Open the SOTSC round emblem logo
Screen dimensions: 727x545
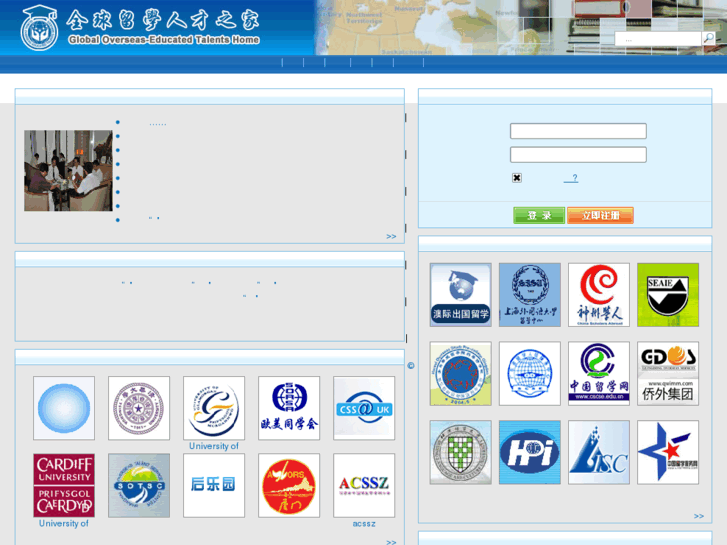point(139,486)
